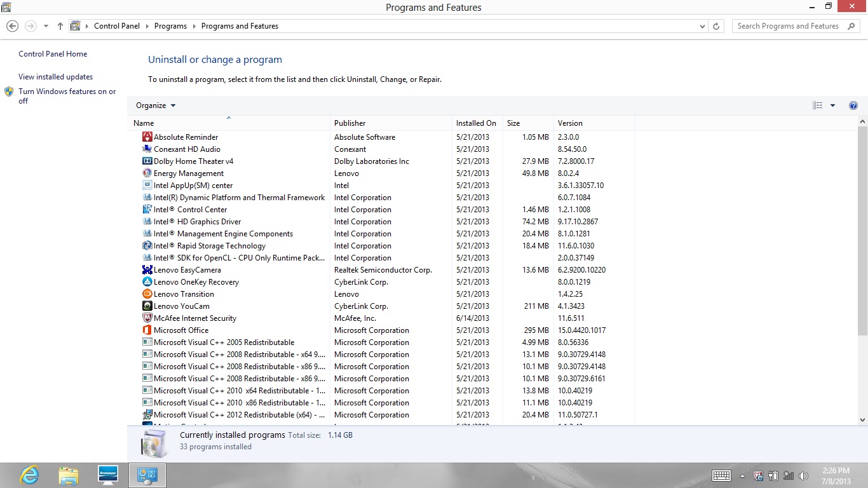Click the 6/14/2013 install date

pyautogui.click(x=473, y=318)
